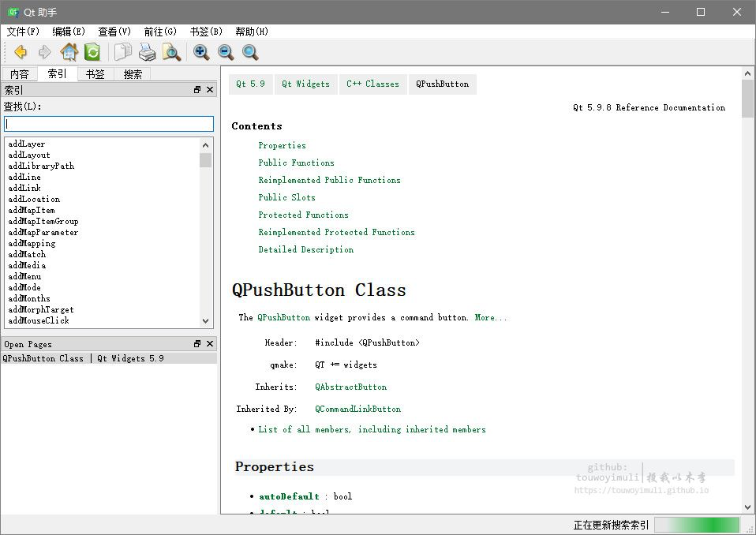Image resolution: width=756 pixels, height=535 pixels.
Task: Select addLayout in the index list
Action: pos(29,155)
